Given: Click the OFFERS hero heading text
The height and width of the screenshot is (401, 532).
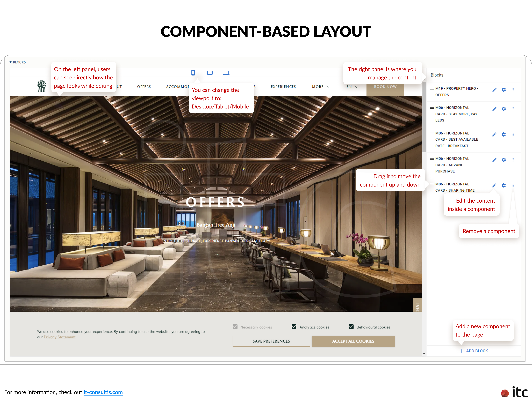Looking at the screenshot, I should click(x=215, y=202).
